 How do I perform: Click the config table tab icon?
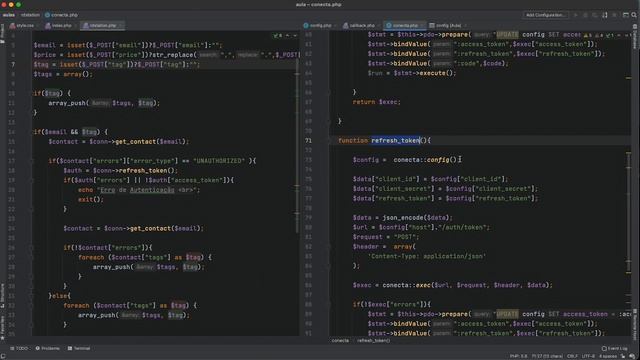pyautogui.click(x=432, y=25)
